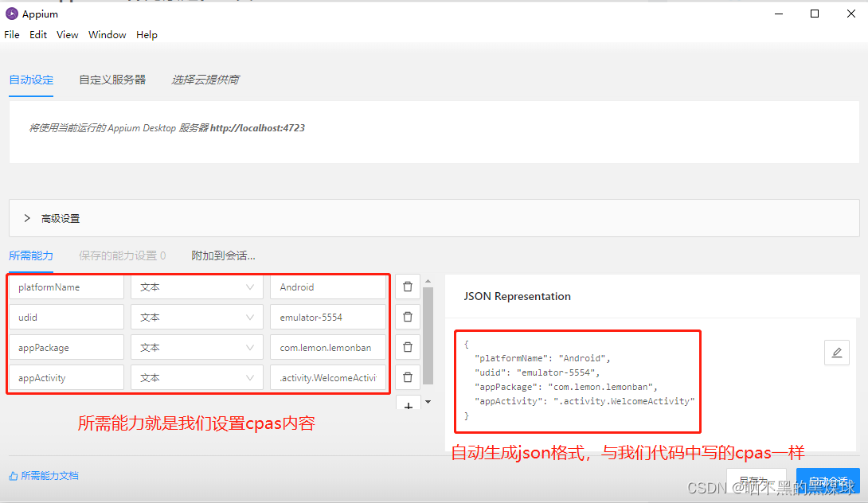
Task: Click the "platformName": "Android" JSON line
Action: tap(542, 358)
